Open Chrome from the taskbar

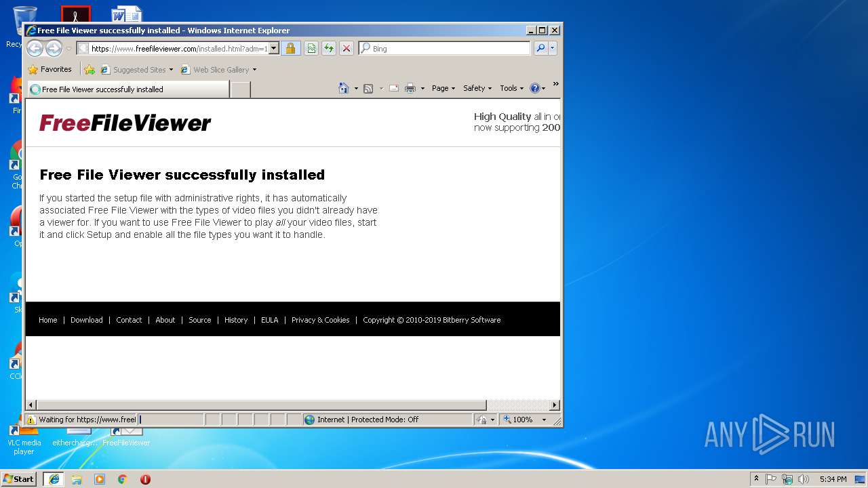point(123,479)
